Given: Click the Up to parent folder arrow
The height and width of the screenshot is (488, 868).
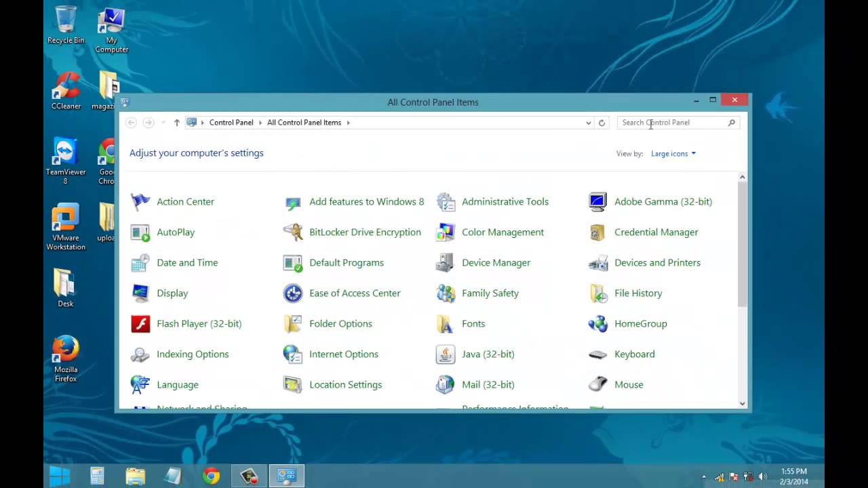Looking at the screenshot, I should point(177,123).
